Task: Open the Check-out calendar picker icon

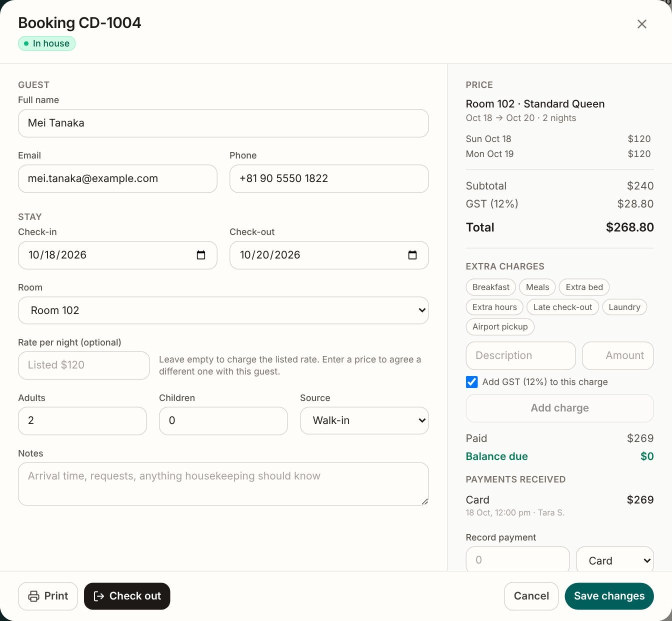Action: tap(412, 255)
